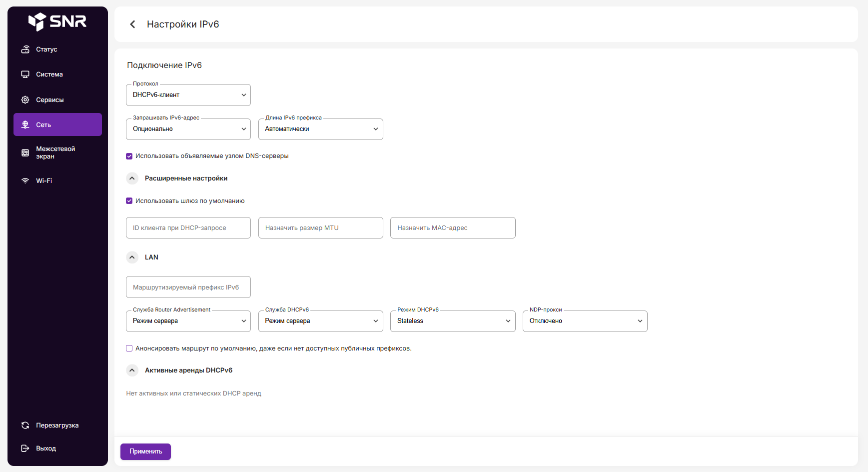Viewport: 868px width, 472px height.
Task: Open the Протокол dropdown
Action: [188, 95]
